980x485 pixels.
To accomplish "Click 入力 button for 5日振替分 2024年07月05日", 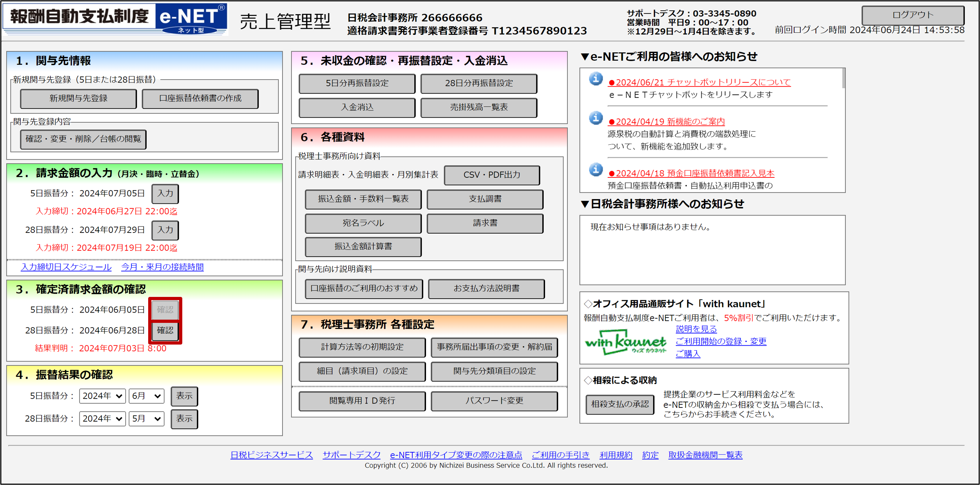I will (x=165, y=193).
